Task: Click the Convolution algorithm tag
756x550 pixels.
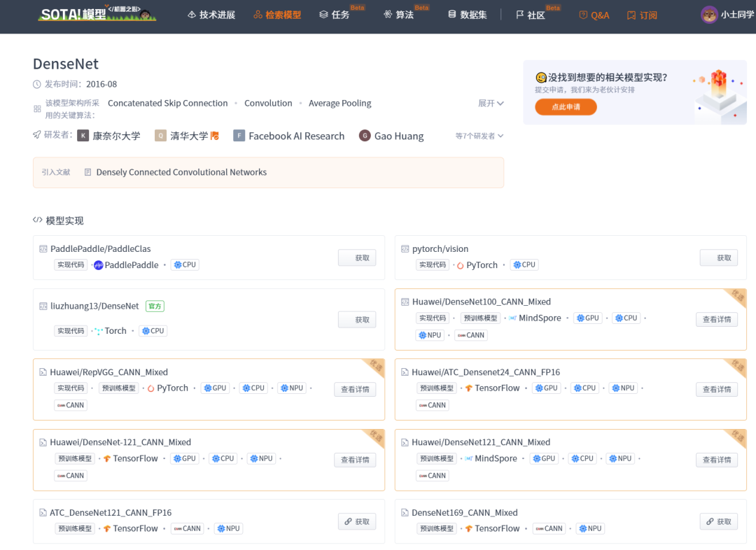Action: pyautogui.click(x=268, y=103)
